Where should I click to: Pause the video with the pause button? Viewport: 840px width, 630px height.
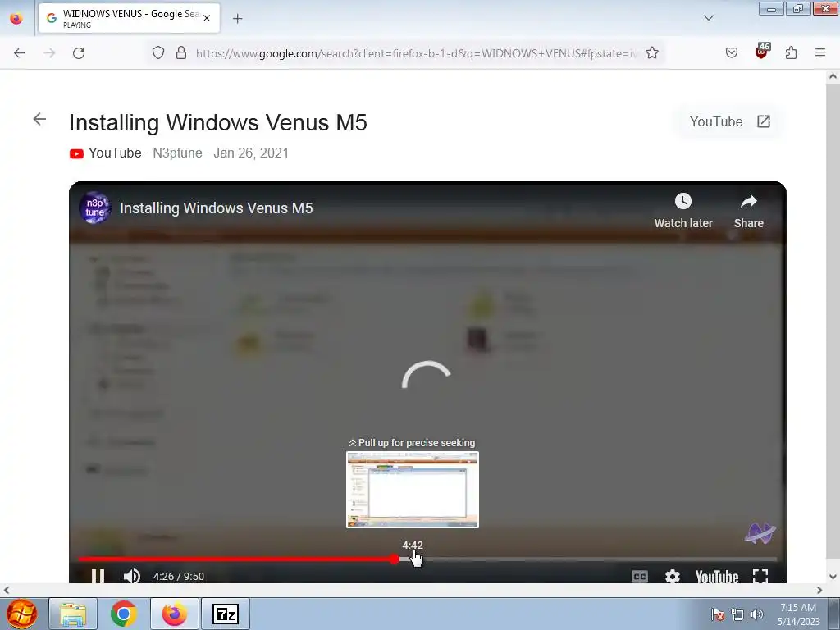tap(98, 577)
